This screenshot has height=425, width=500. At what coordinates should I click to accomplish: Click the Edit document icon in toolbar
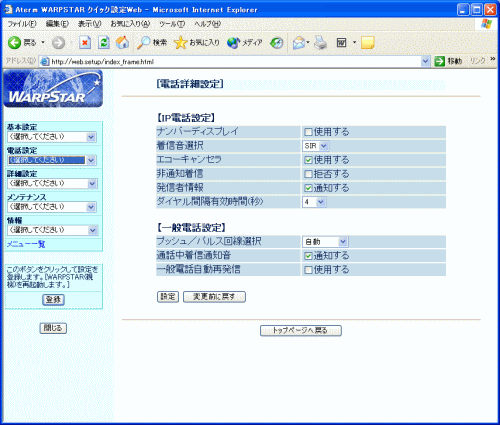pos(342,43)
